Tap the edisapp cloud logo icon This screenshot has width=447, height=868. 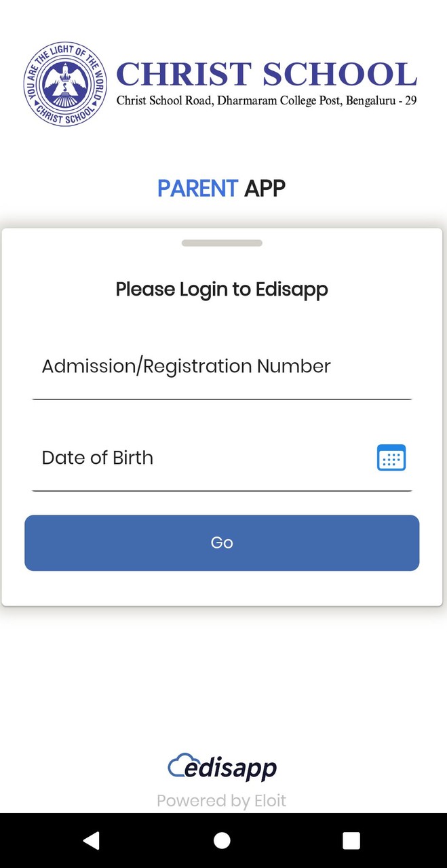pos(178,766)
